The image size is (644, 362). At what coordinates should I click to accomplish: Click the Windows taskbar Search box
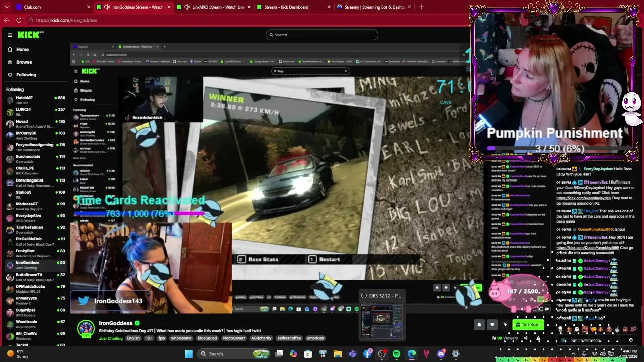pos(234,354)
